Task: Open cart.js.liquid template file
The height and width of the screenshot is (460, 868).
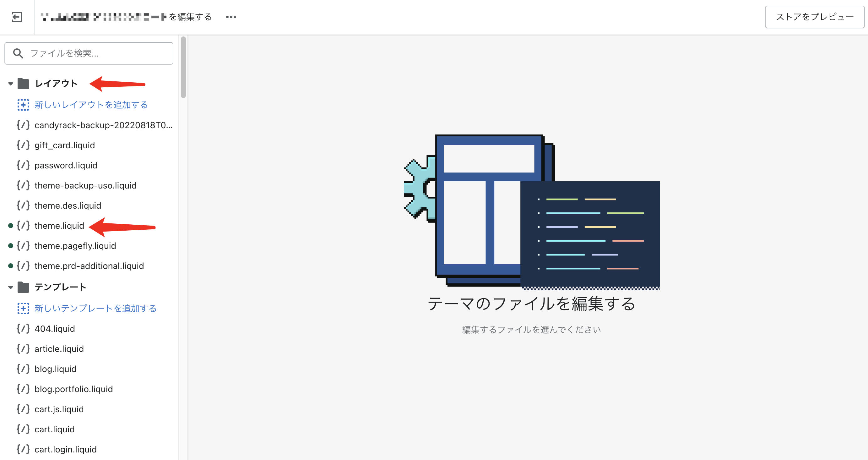Action: click(59, 409)
